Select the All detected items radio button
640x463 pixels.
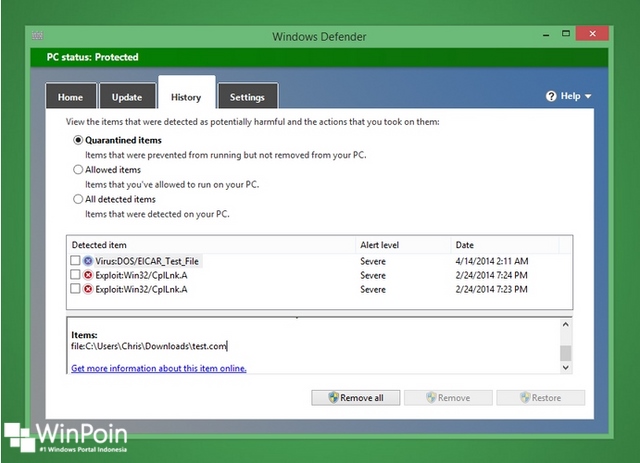pos(78,199)
